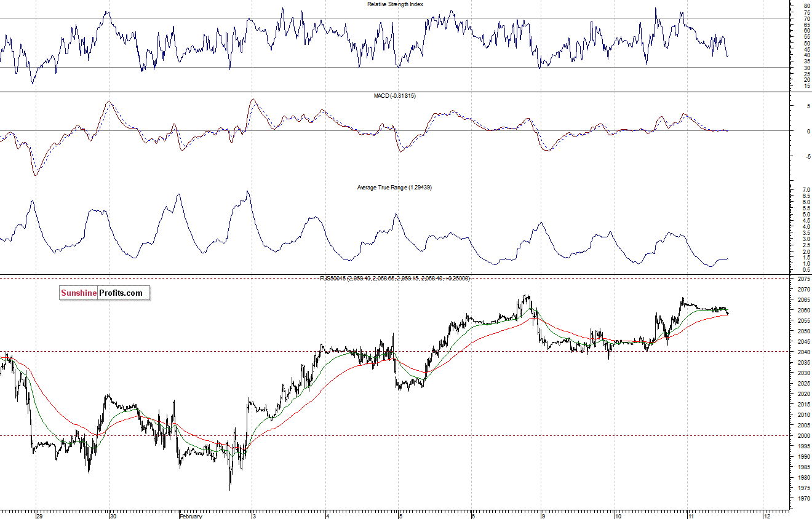Select the '30' date label on time axis
The height and width of the screenshot is (519, 812).
[x=113, y=515]
